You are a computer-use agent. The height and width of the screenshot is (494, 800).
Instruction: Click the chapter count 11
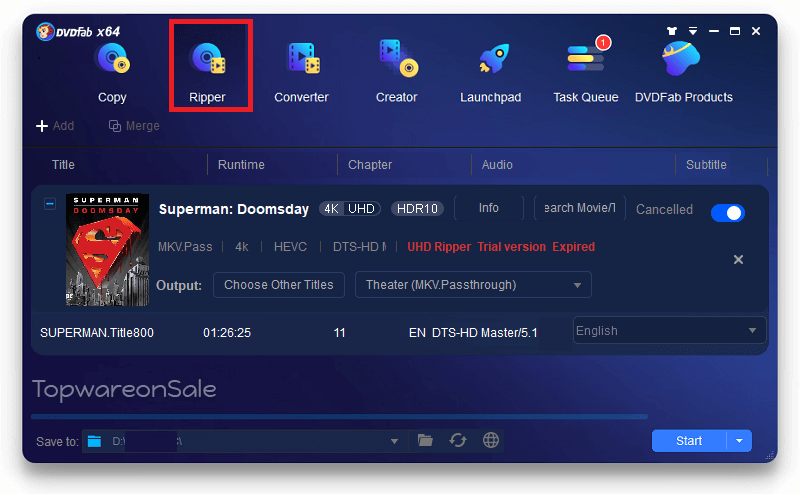339,333
